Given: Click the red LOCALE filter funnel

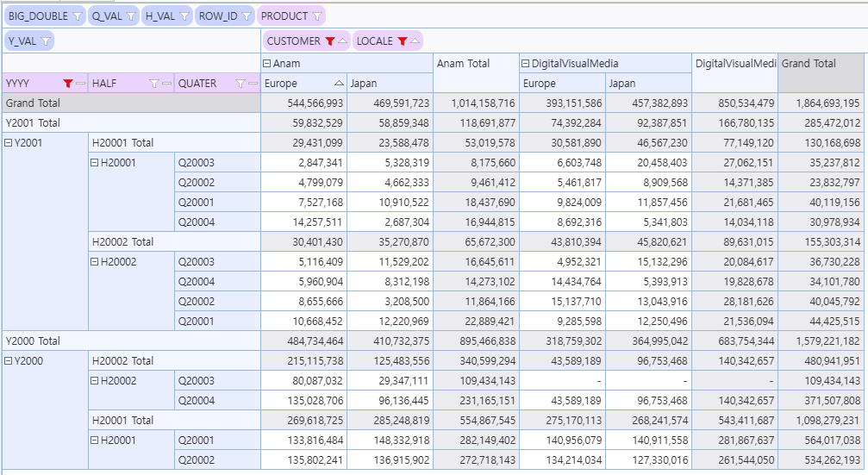Looking at the screenshot, I should pyautogui.click(x=402, y=41).
